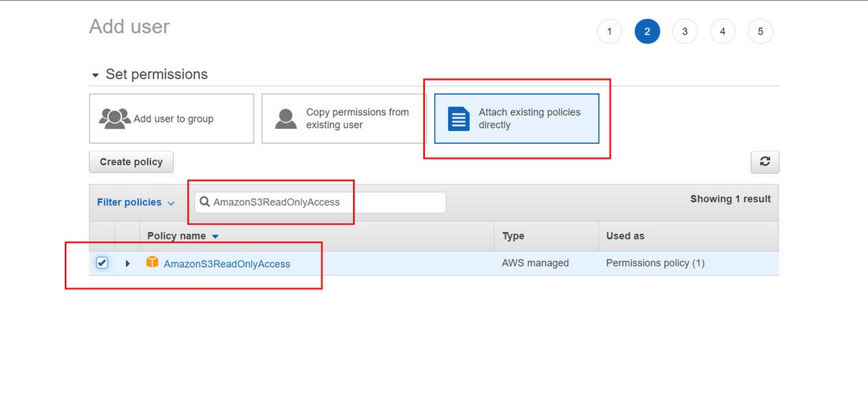Jump to wizard step 5
Viewport: 868px width, 399px height.
click(761, 32)
